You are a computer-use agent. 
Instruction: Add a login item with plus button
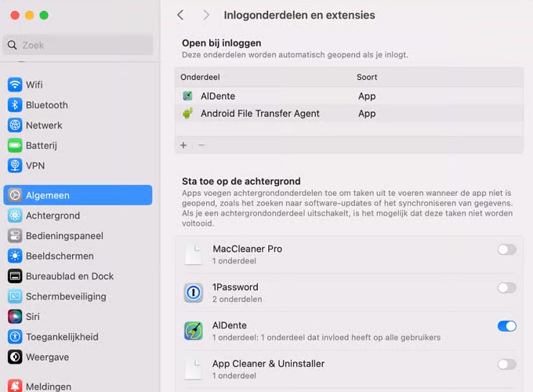pos(183,145)
